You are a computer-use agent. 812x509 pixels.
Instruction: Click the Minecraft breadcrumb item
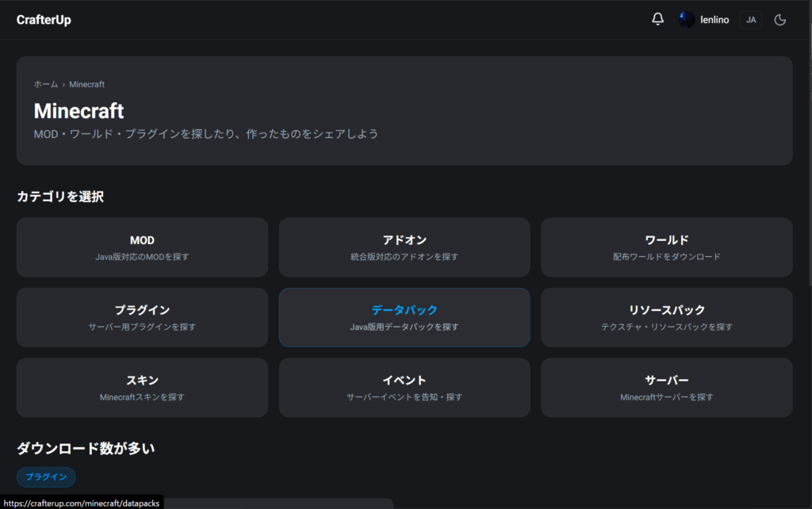pos(86,84)
